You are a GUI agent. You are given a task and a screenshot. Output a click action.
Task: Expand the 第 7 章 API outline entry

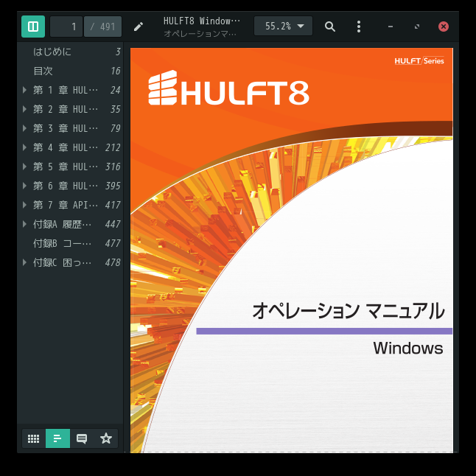tap(24, 205)
